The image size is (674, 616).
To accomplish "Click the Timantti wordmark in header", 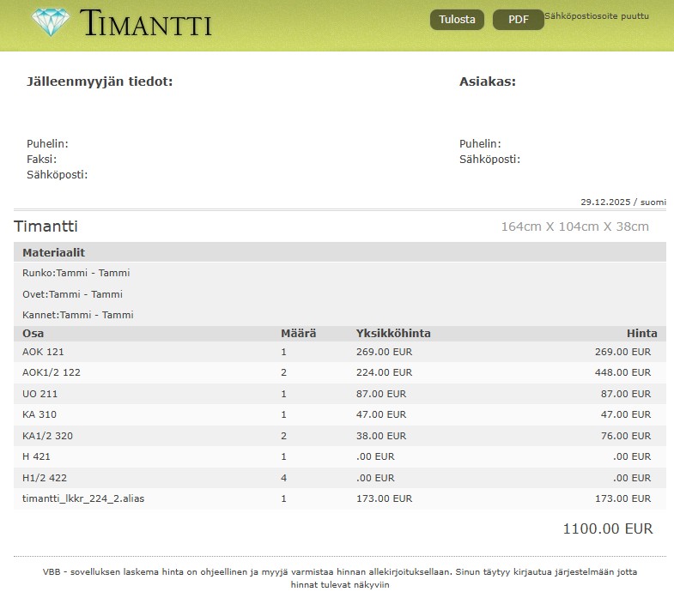I will [x=146, y=24].
